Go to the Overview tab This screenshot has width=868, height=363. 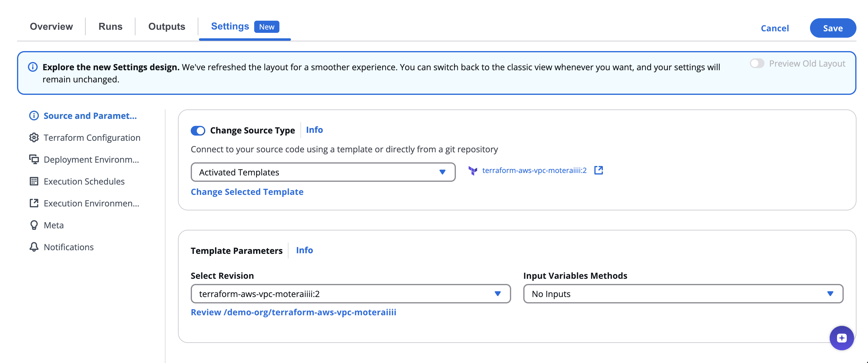[x=51, y=26]
